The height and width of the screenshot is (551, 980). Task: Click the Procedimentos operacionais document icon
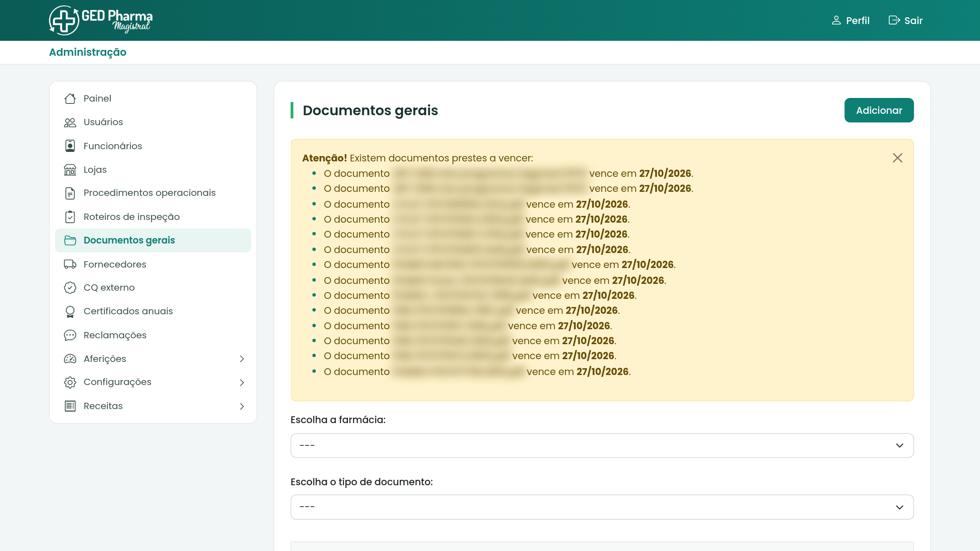click(70, 193)
